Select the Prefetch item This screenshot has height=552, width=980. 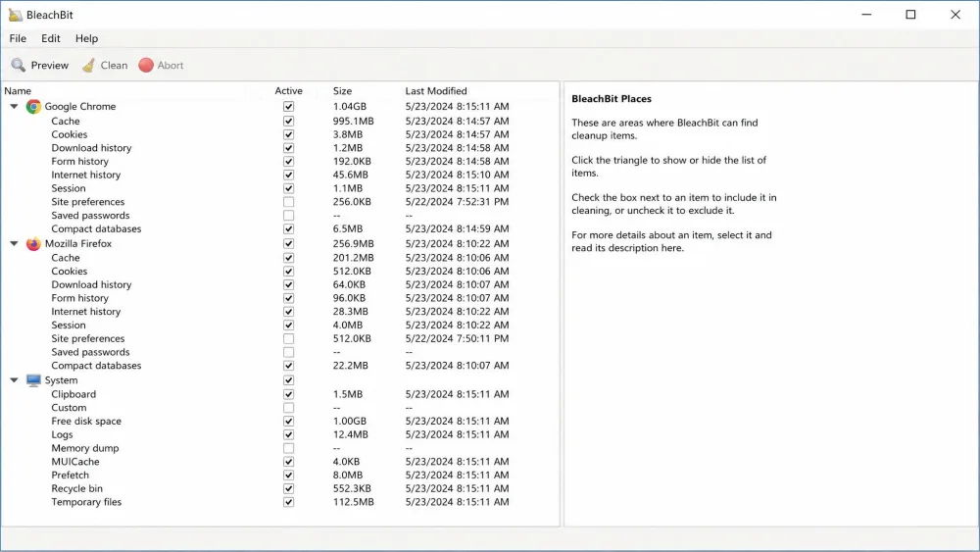point(70,476)
